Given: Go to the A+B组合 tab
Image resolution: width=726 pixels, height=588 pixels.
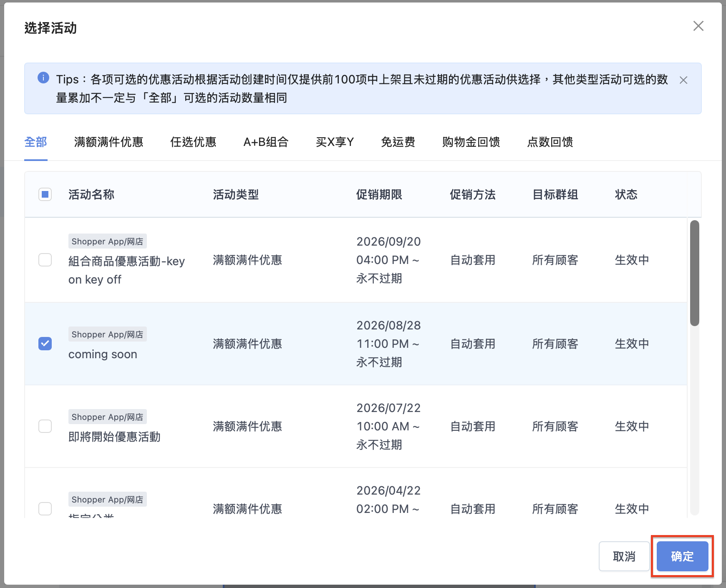Looking at the screenshot, I should pos(266,142).
